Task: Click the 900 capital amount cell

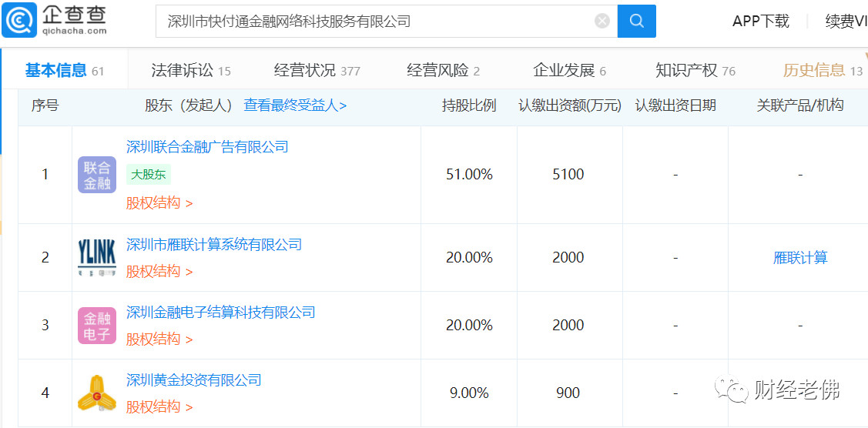Action: (x=568, y=393)
